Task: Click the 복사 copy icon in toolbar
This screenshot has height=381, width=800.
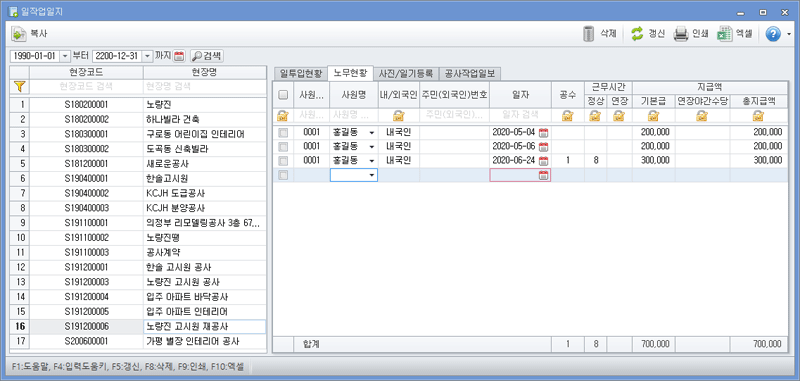Action: coord(19,34)
